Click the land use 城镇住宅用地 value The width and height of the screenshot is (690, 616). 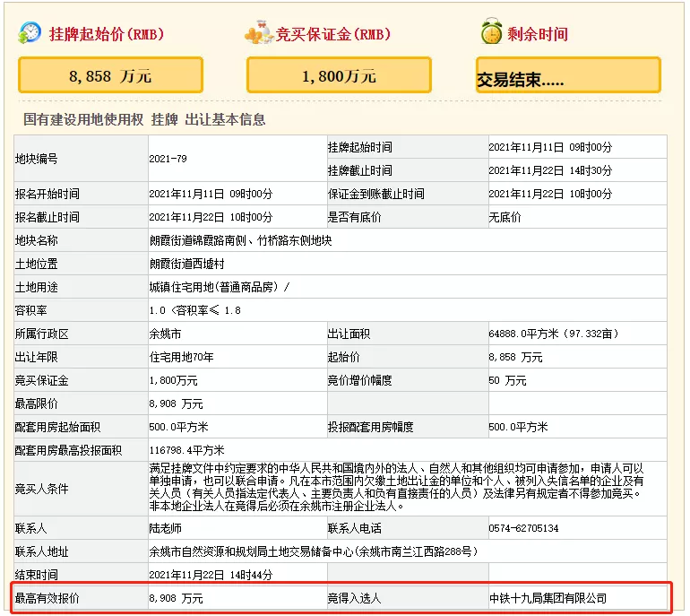(x=220, y=287)
